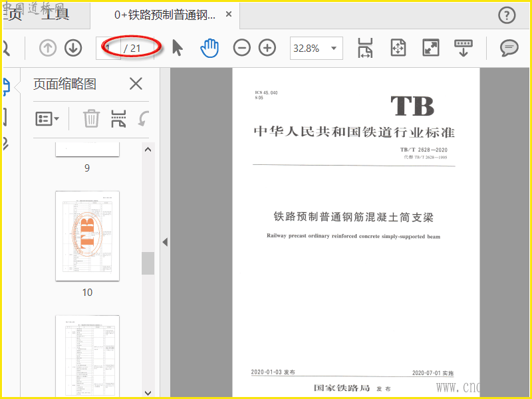
Task: Close the 铁路预制普通钢 document tab
Action: [229, 14]
